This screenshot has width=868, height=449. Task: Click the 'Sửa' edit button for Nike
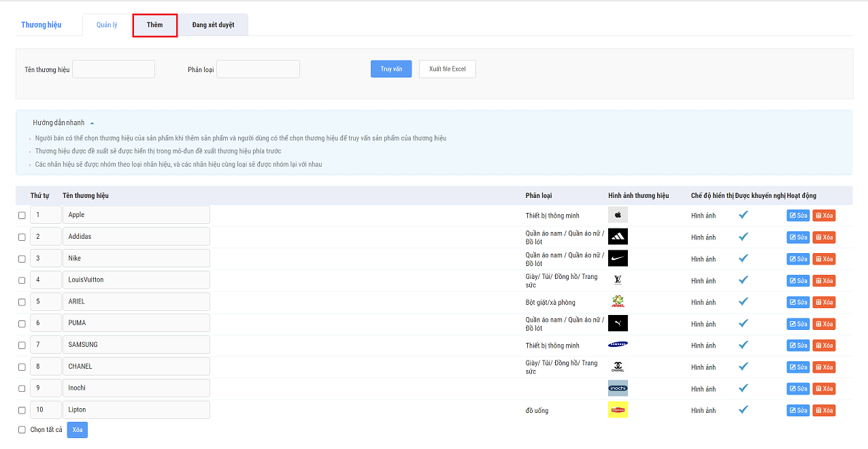[798, 259]
